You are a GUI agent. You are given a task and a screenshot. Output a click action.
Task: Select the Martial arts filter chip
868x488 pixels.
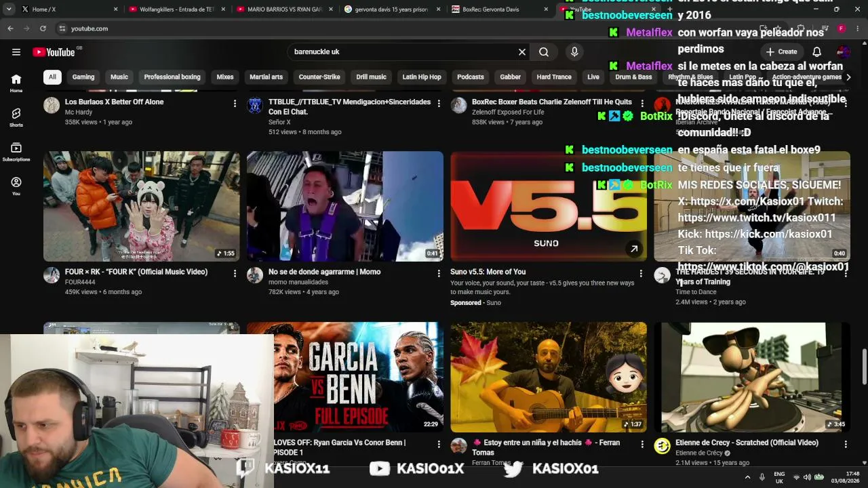pos(266,77)
